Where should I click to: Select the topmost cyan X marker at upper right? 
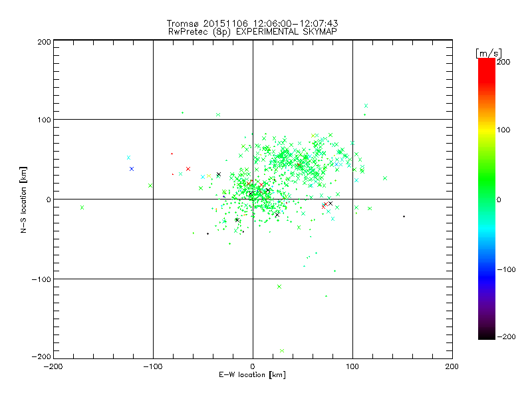366,106
